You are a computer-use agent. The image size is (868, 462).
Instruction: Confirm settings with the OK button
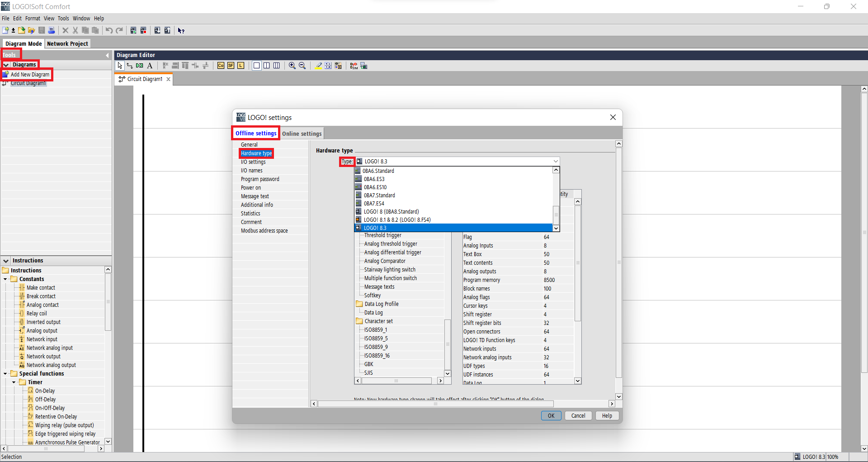click(x=551, y=416)
